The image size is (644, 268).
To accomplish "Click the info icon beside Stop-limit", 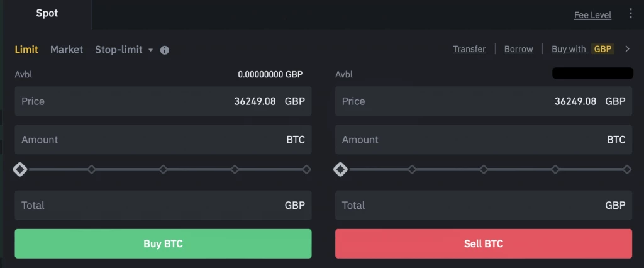I will click(x=165, y=50).
